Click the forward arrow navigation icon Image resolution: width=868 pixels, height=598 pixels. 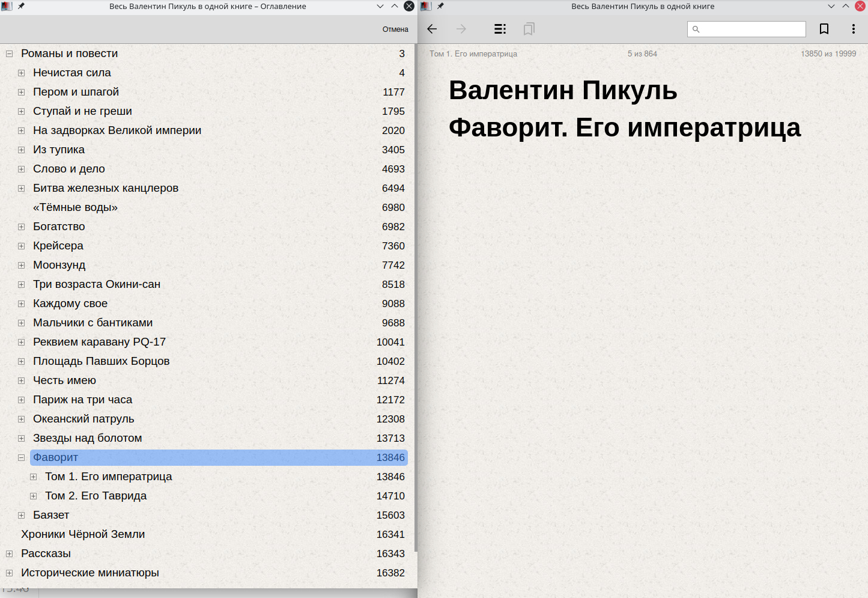click(x=461, y=29)
